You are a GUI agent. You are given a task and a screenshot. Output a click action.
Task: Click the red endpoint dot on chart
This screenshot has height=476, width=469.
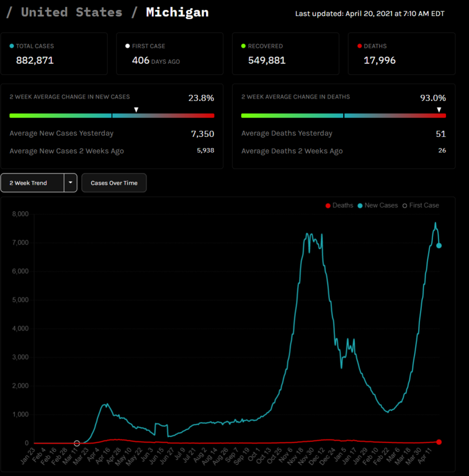(439, 442)
